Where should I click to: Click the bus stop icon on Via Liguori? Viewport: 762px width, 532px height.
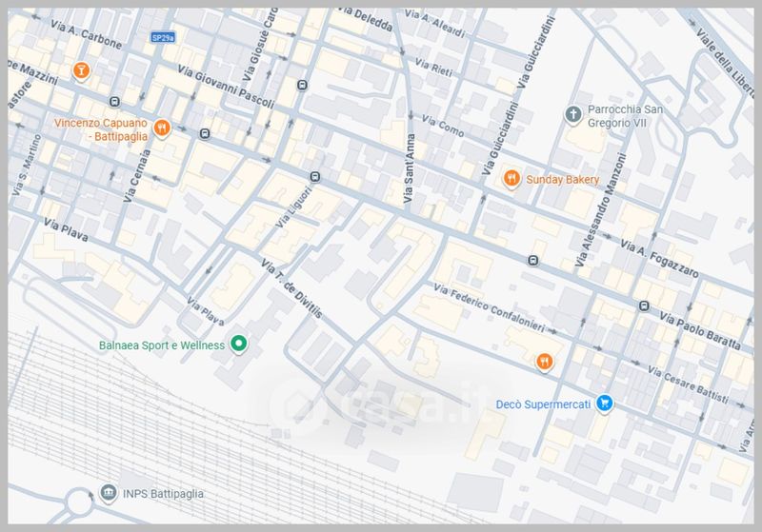(315, 176)
